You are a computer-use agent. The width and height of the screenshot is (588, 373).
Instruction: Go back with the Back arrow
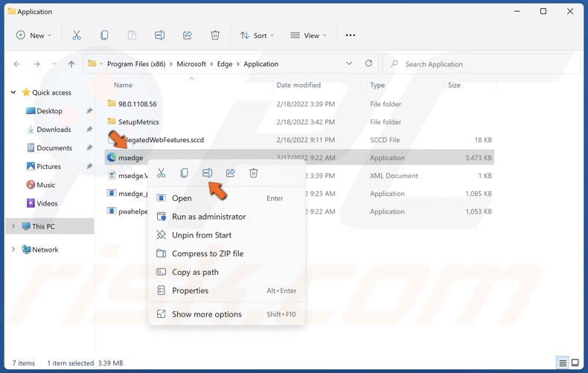click(x=17, y=64)
